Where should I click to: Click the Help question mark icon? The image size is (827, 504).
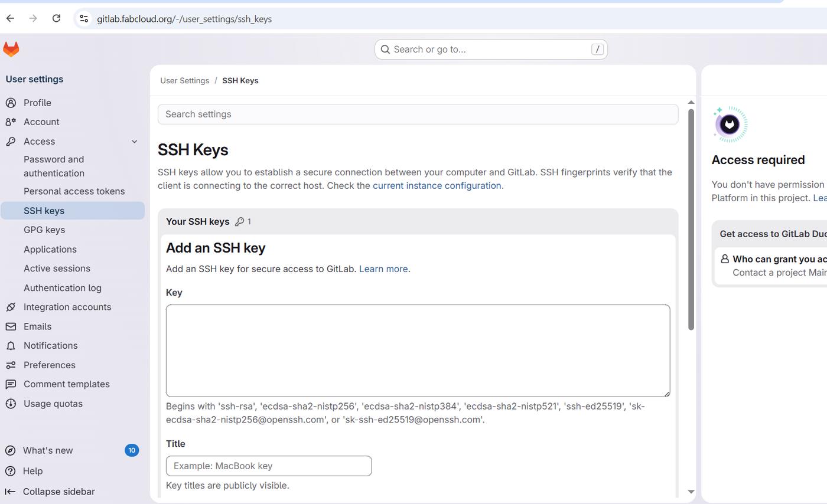pyautogui.click(x=10, y=471)
